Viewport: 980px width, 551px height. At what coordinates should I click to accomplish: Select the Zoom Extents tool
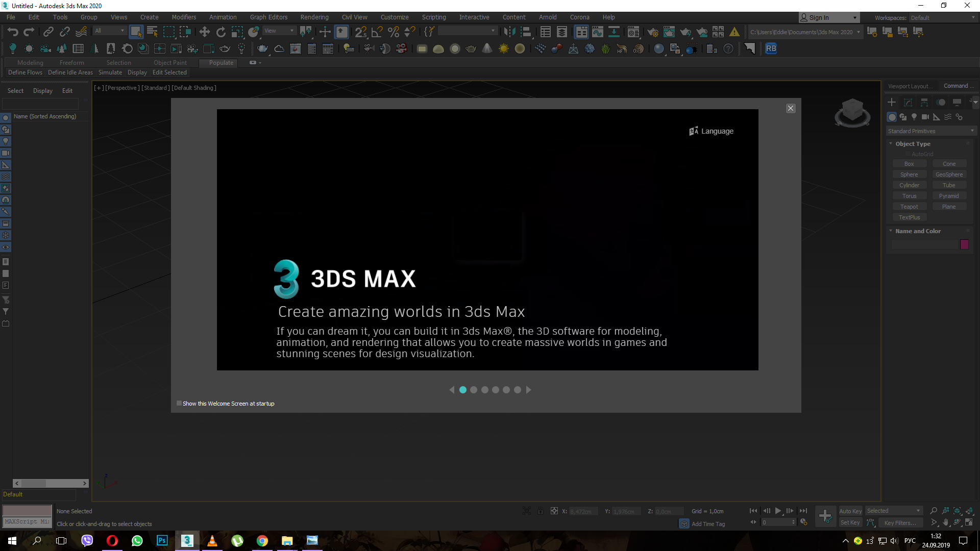click(957, 510)
